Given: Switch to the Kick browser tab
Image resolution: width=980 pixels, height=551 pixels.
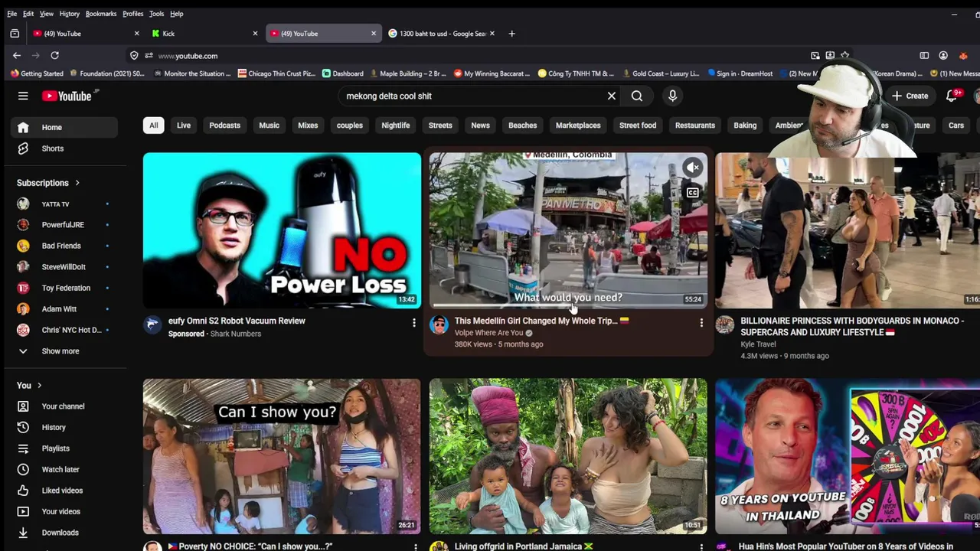Looking at the screenshot, I should [204, 34].
